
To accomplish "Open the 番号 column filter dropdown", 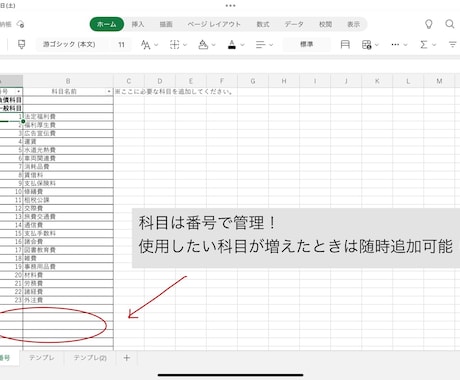I will click(18, 91).
